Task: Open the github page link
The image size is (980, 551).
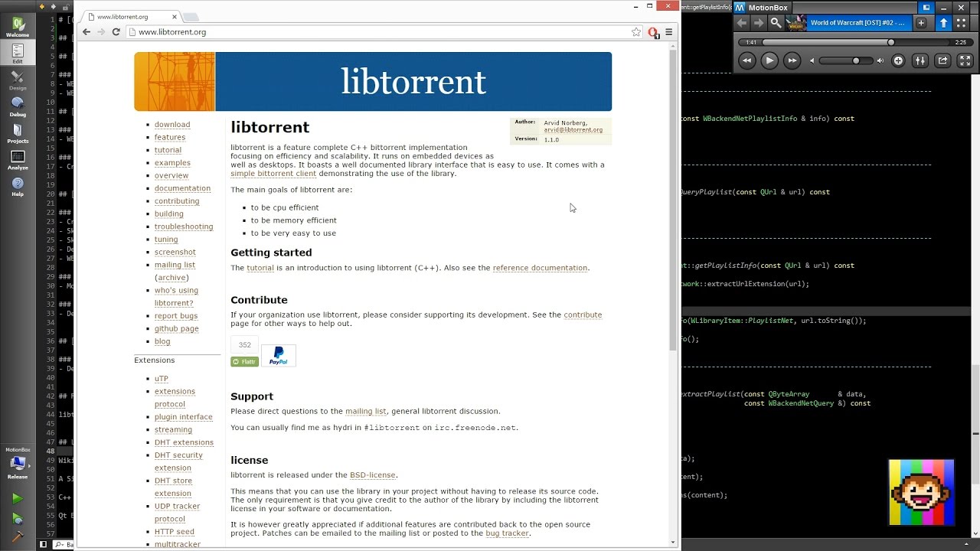Action: (x=176, y=328)
